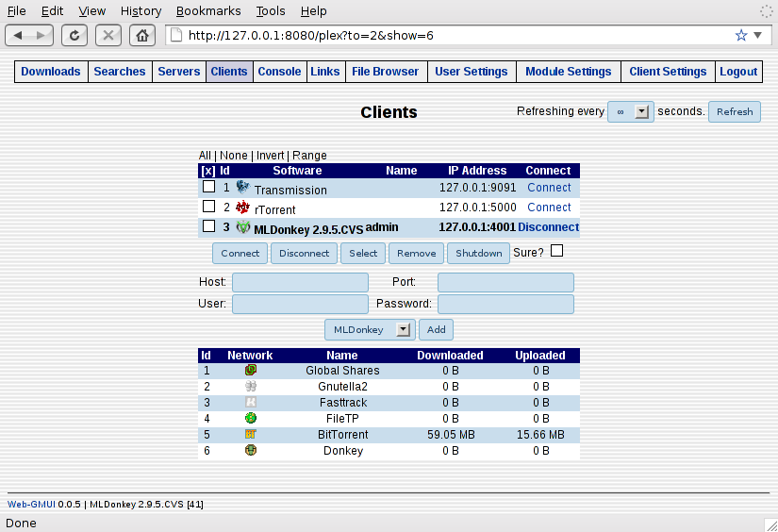The width and height of the screenshot is (778, 532).
Task: Switch to the Downloads tab
Action: (51, 72)
